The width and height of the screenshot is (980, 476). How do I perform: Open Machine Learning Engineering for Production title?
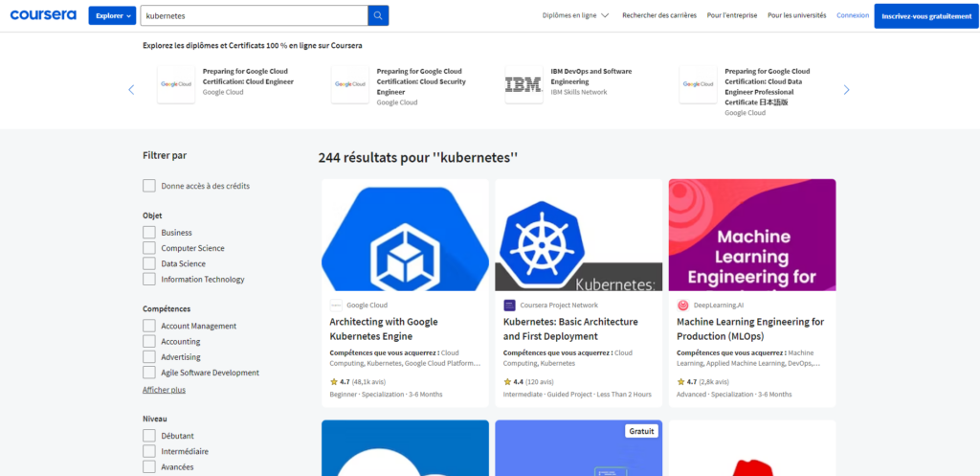(750, 329)
